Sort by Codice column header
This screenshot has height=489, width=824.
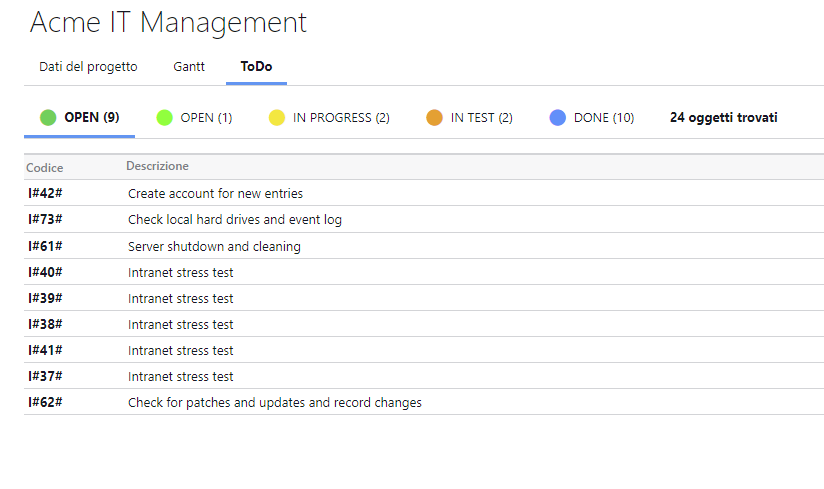pyautogui.click(x=45, y=167)
